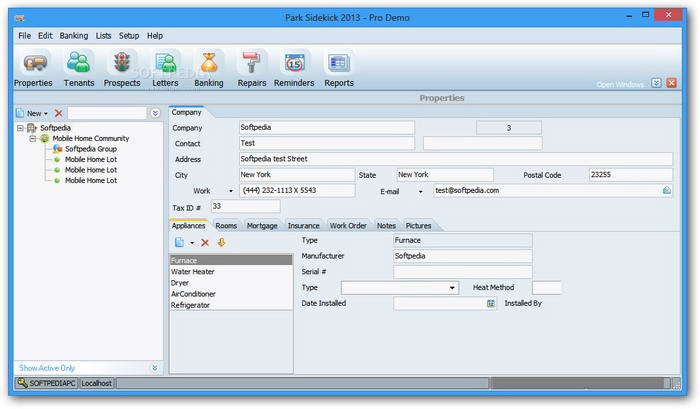Screen dimensions: 700x409
Task: Open the Banking menu
Action: (73, 35)
